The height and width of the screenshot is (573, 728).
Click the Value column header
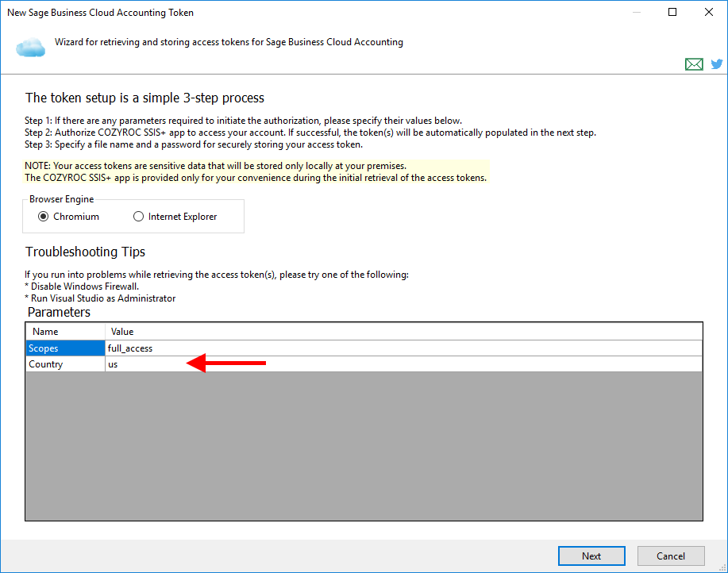pyautogui.click(x=403, y=331)
